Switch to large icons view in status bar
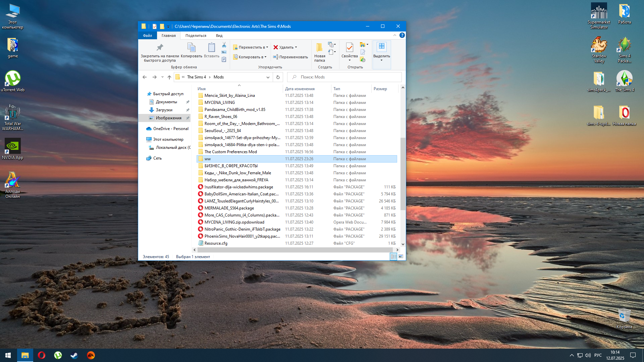This screenshot has width=644, height=362. [401, 256]
